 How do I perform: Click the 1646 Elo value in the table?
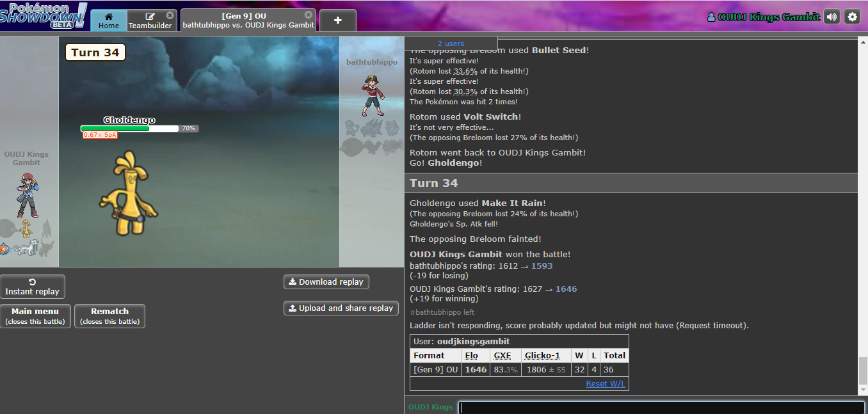(476, 369)
